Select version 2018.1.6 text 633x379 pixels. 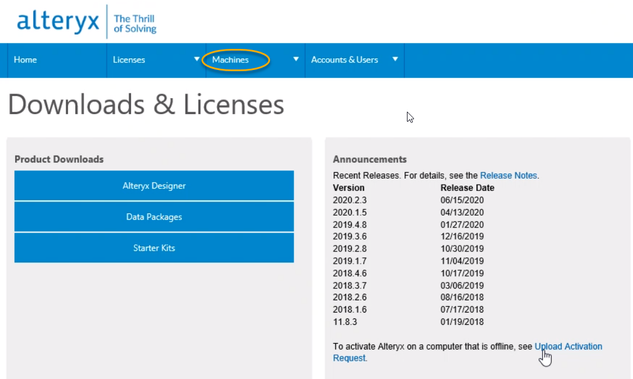pos(350,310)
